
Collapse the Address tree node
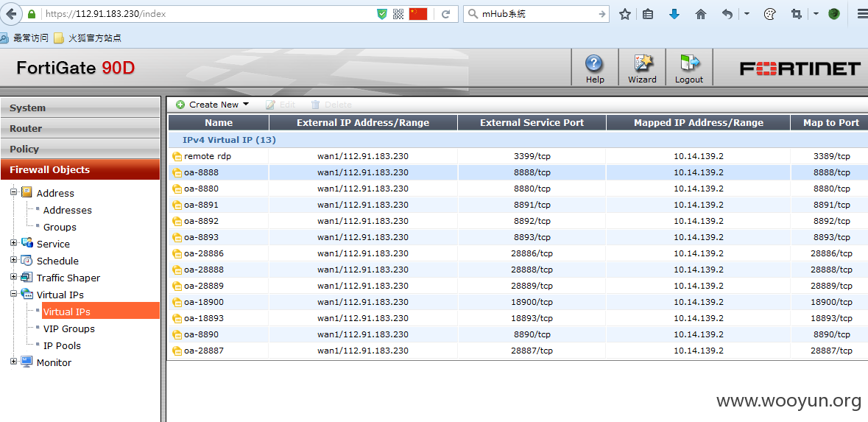pos(13,191)
